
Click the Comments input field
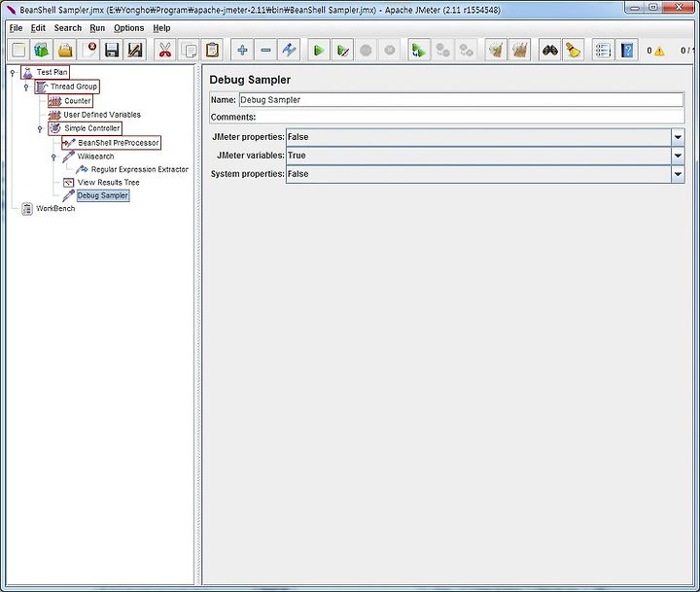pos(470,117)
